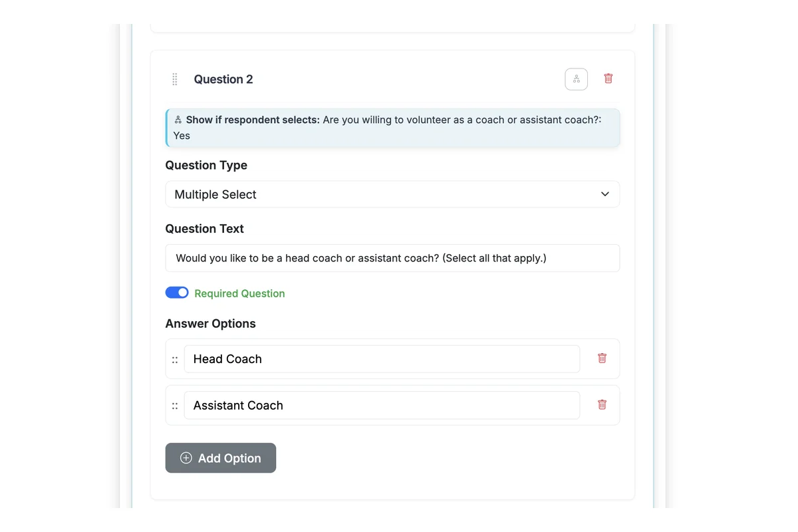
Task: Click the plus icon inside Add Option
Action: pyautogui.click(x=186, y=458)
